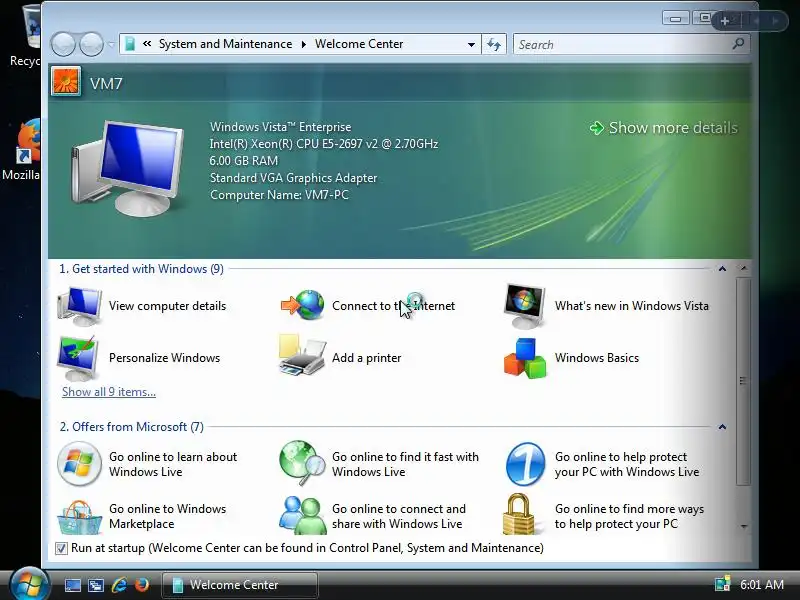Click the vertical scrollbar thumb in the list
Viewport: 800px width, 600px height.
coord(743,381)
